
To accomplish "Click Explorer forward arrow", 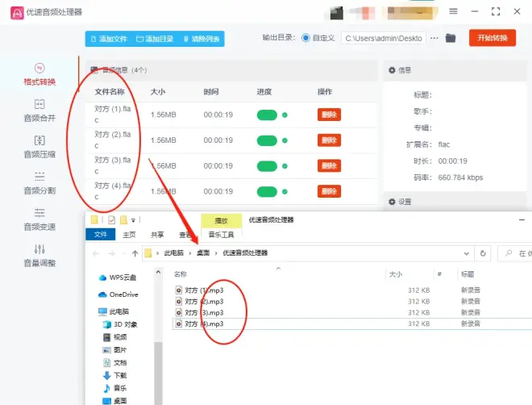I will click(x=111, y=253).
